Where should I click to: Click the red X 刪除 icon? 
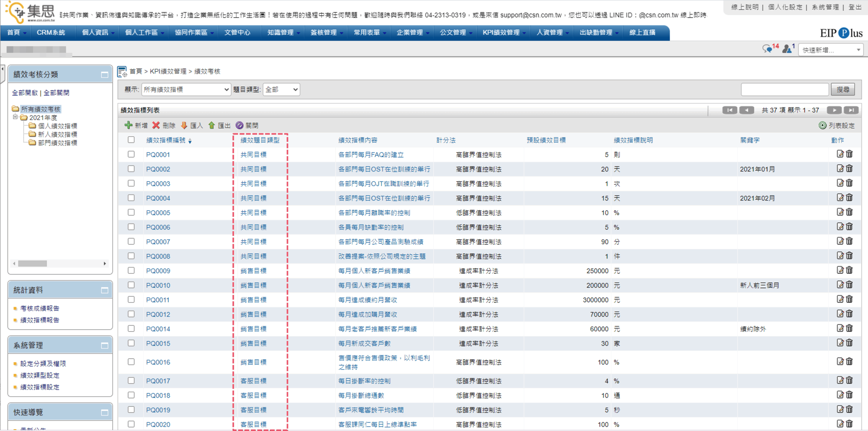coord(156,125)
